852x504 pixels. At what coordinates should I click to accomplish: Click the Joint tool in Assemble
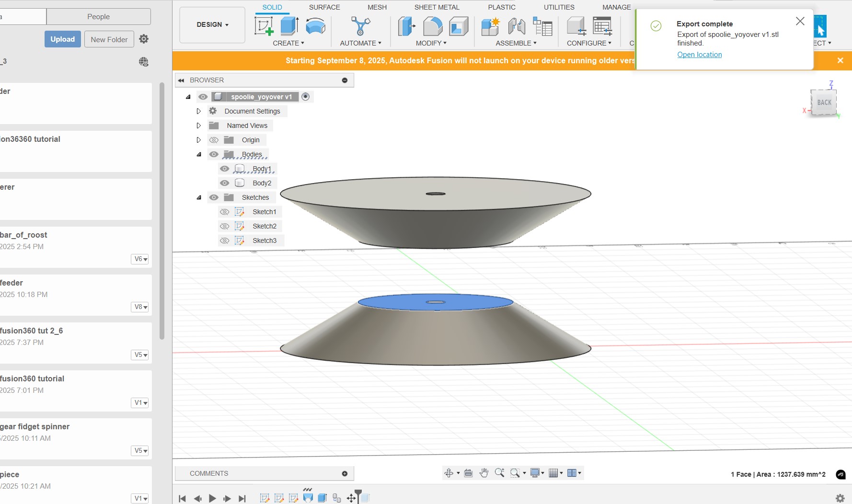(x=517, y=26)
